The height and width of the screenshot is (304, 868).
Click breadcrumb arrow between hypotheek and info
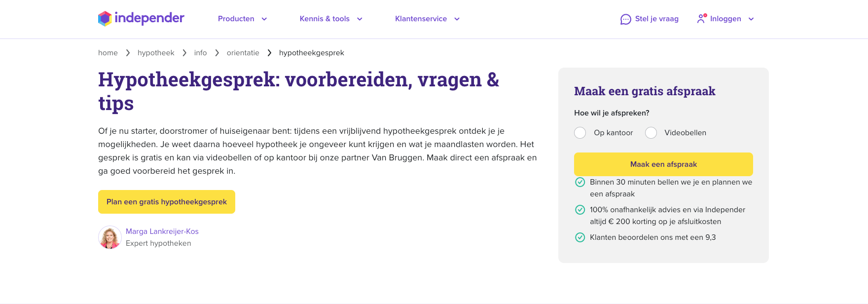tap(184, 53)
